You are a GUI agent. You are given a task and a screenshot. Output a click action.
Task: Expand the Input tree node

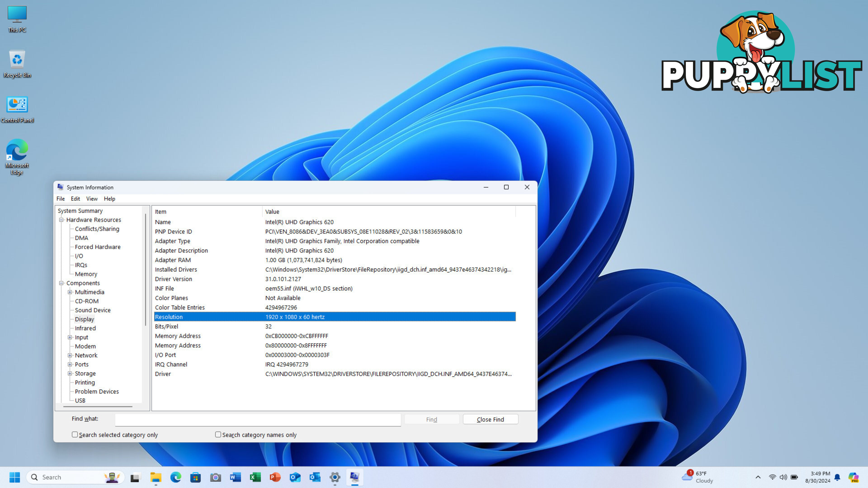(70, 337)
